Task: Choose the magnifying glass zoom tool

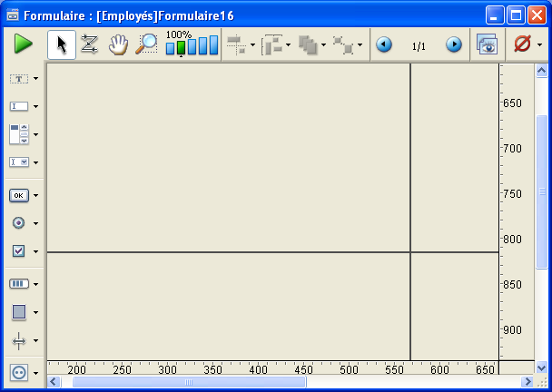Action: (145, 44)
